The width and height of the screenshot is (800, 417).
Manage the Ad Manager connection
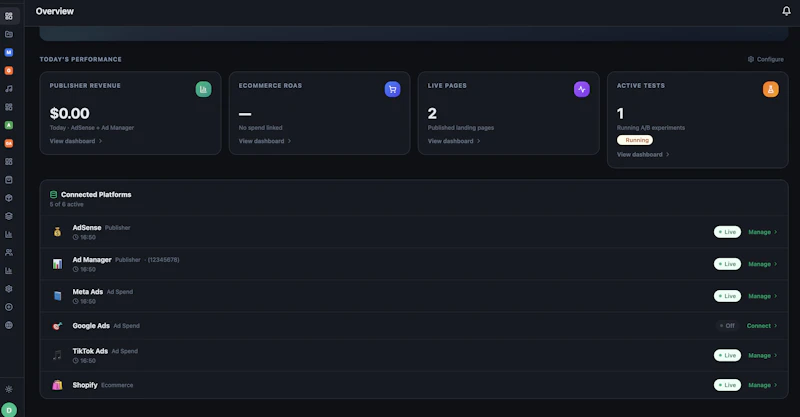coord(763,264)
